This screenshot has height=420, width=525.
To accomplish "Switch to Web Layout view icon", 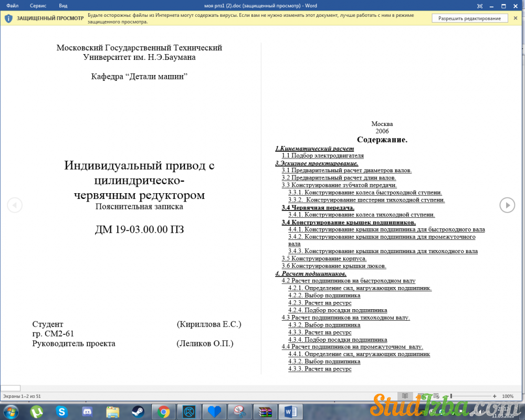I will click(436, 396).
